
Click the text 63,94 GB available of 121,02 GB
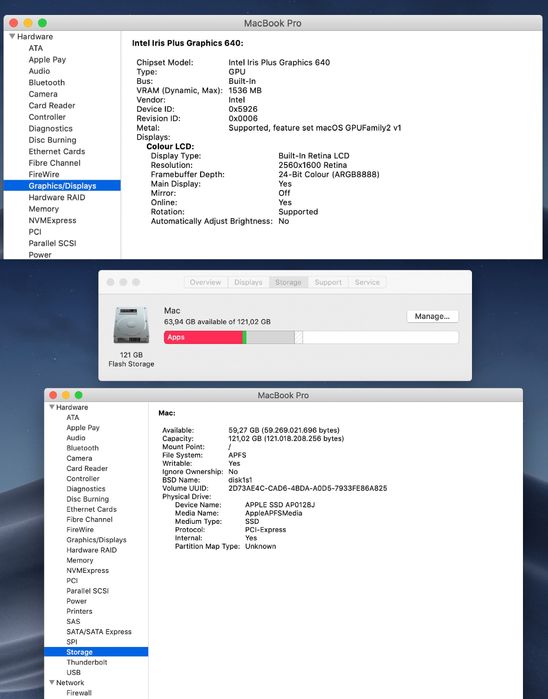click(x=217, y=322)
